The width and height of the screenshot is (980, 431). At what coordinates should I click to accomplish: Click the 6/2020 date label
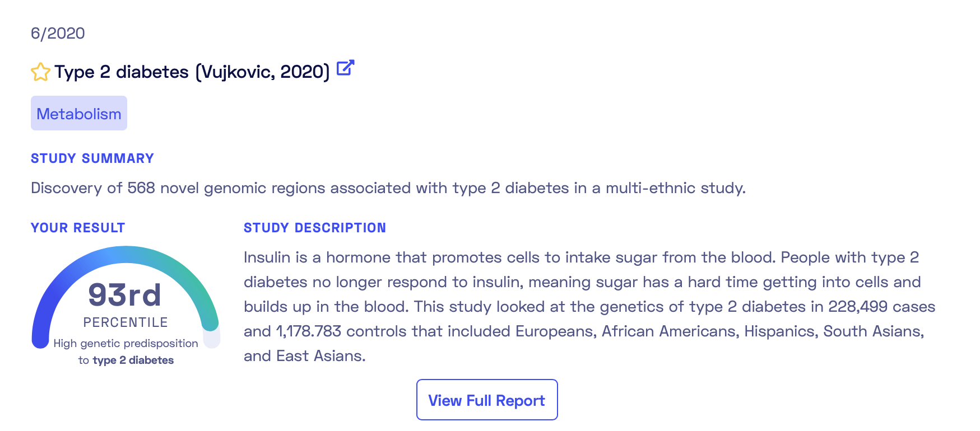tap(58, 33)
